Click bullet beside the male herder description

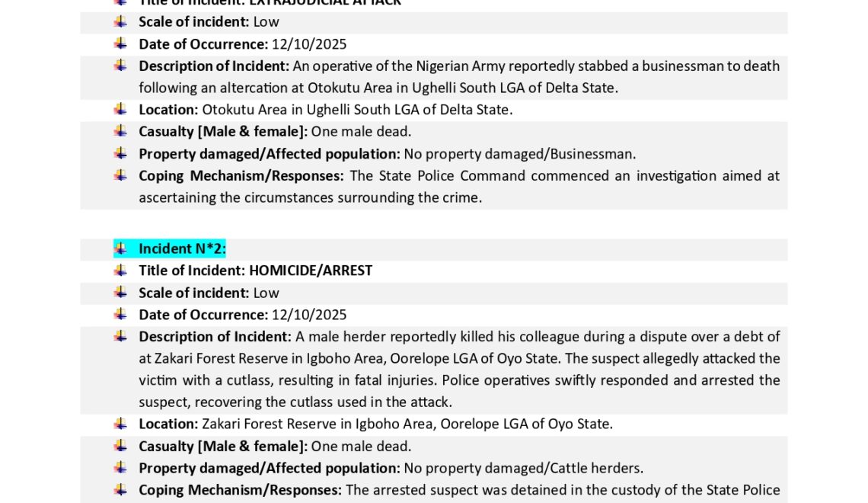[x=120, y=336]
